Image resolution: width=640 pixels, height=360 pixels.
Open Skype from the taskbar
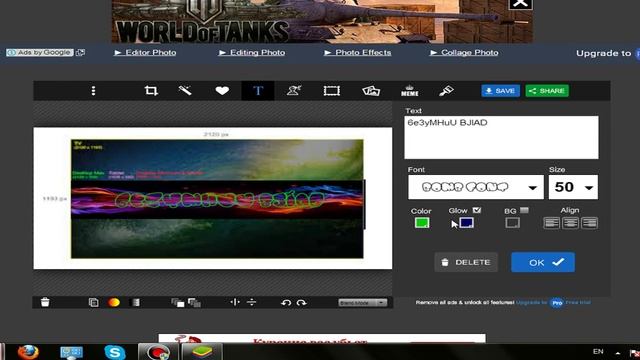115,352
